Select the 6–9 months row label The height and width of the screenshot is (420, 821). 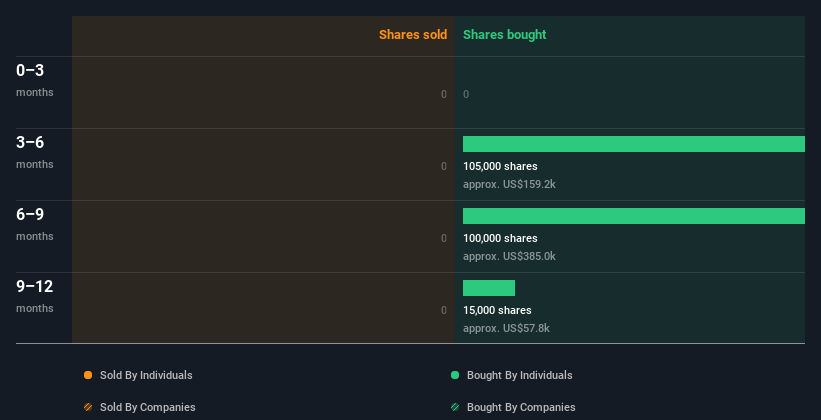pos(35,224)
